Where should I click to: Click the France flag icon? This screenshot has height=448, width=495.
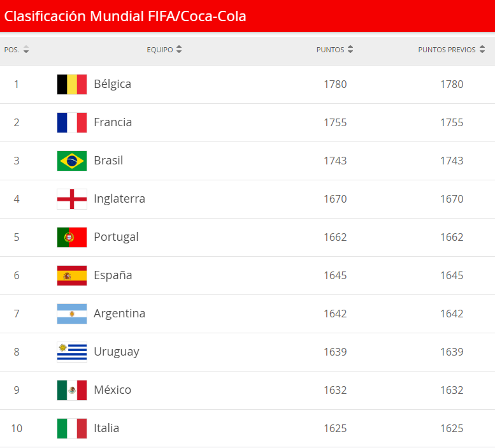click(72, 122)
